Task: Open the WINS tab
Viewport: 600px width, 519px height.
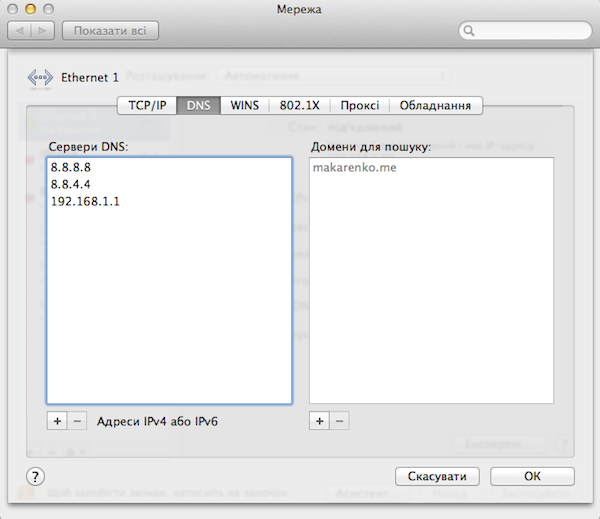Action: (245, 105)
